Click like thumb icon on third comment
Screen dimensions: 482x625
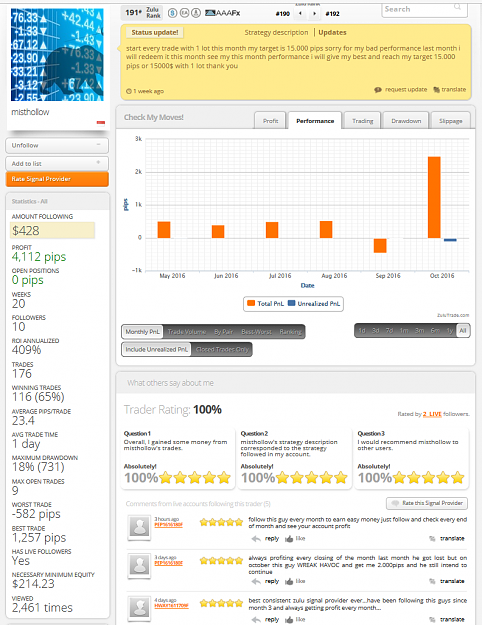289,619
